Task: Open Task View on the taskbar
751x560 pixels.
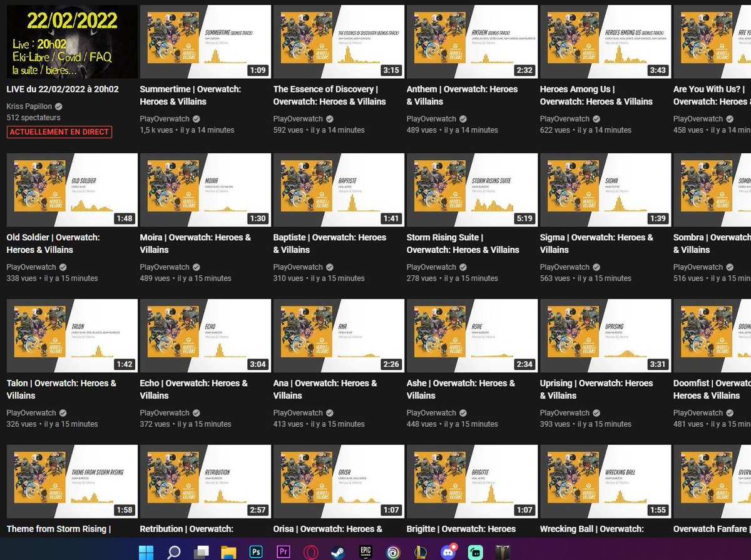Action: point(201,552)
